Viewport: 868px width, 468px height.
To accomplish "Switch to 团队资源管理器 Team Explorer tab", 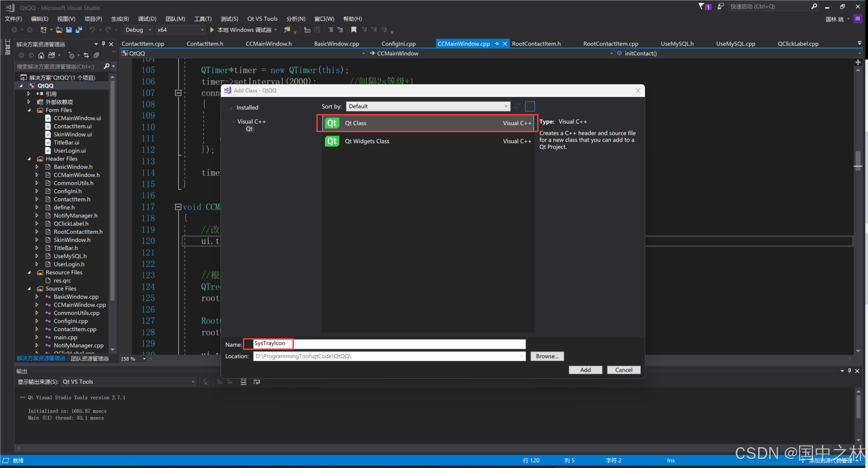I will 90,359.
